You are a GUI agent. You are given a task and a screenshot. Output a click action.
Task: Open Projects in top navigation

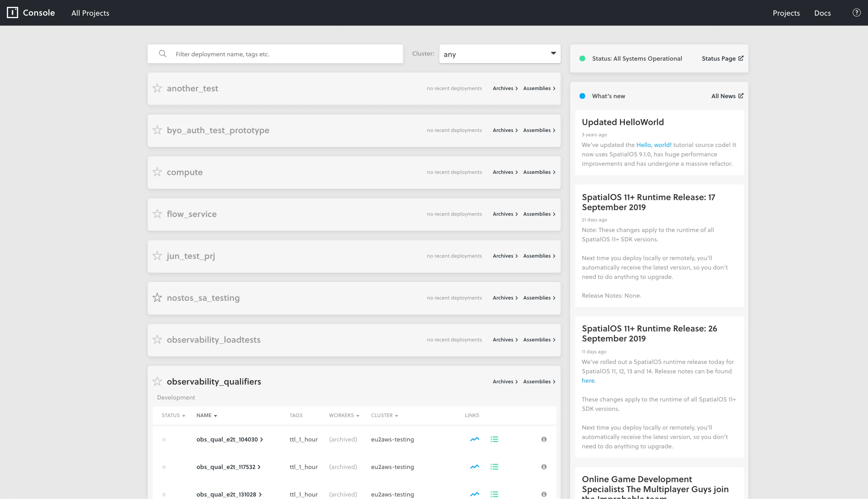point(786,13)
